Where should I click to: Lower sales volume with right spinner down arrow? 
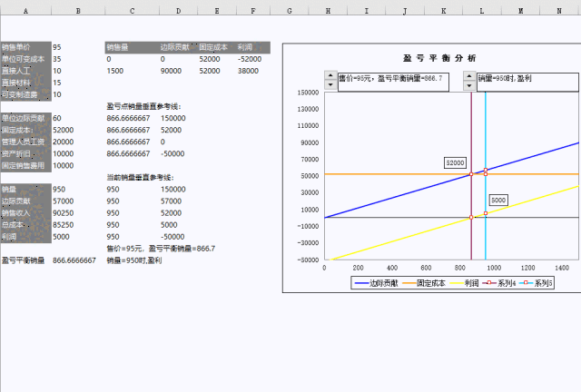[x=469, y=85]
